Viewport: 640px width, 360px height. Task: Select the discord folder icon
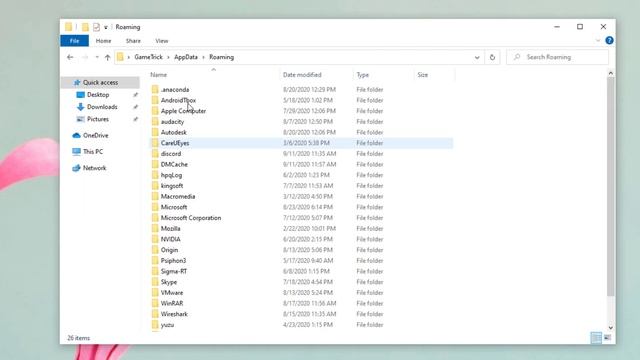tap(155, 153)
